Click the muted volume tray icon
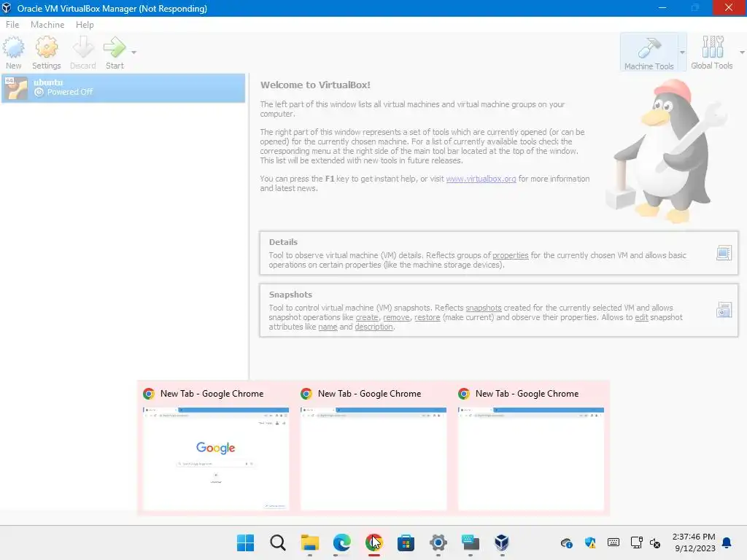Screen dimensions: 747x560 (655, 542)
